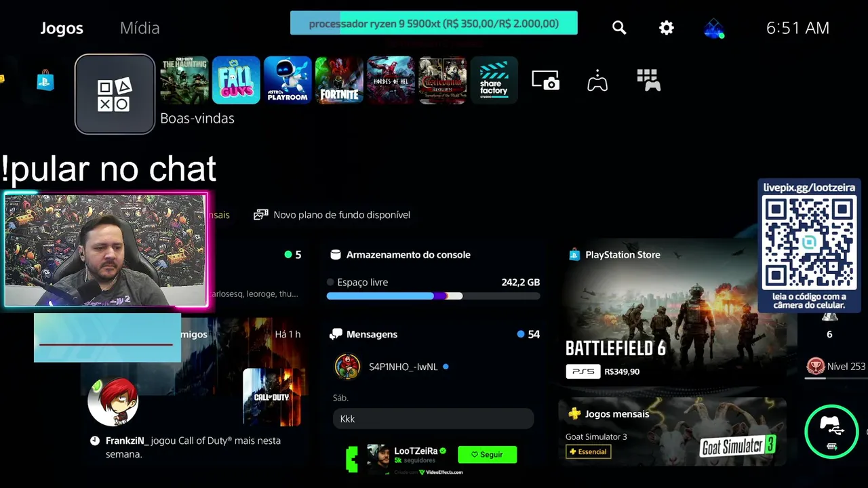Image resolution: width=868 pixels, height=488 pixels.
Task: Click the unread messages count 54
Action: pos(529,334)
